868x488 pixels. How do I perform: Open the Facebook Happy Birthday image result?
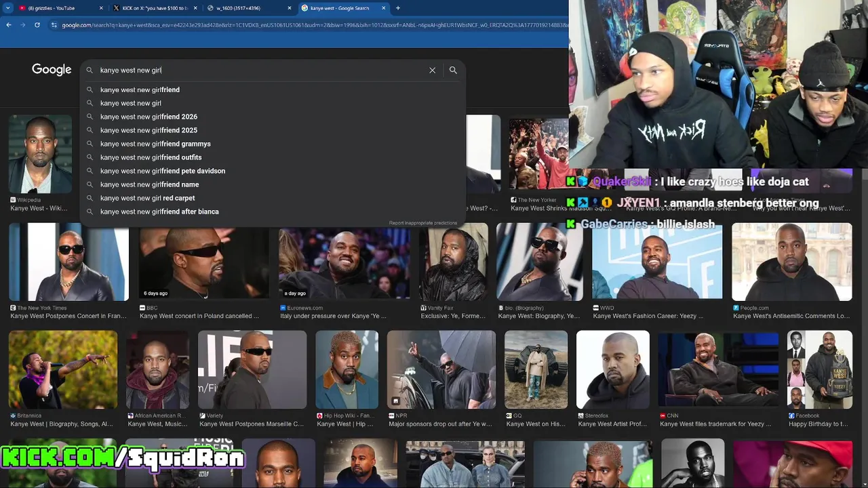pos(820,369)
